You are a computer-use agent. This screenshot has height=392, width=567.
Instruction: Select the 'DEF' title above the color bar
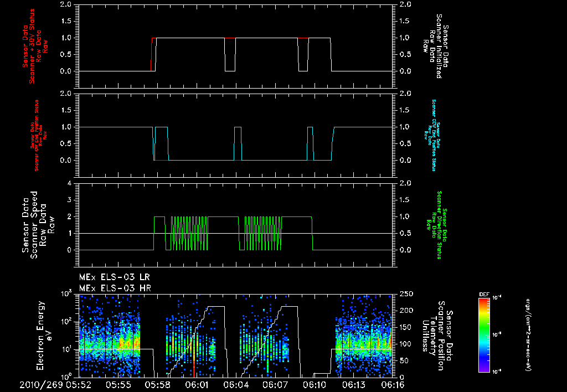[484, 295]
